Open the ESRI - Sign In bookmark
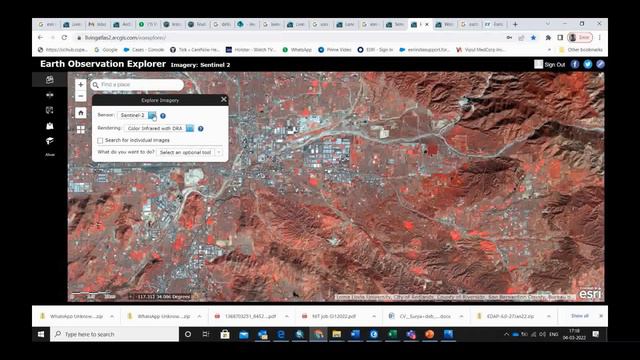640x360 pixels. click(x=375, y=50)
